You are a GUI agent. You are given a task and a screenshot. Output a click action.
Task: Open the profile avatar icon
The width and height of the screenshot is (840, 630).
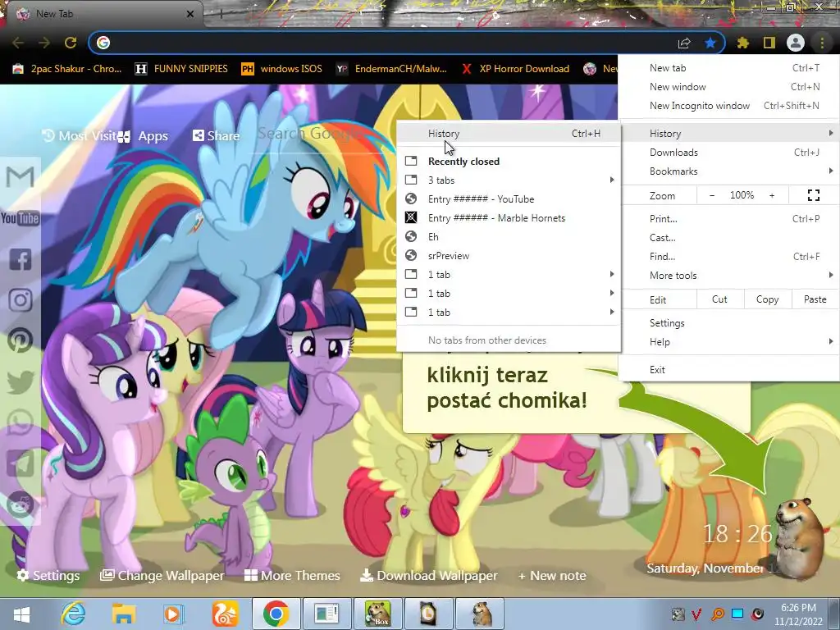796,43
